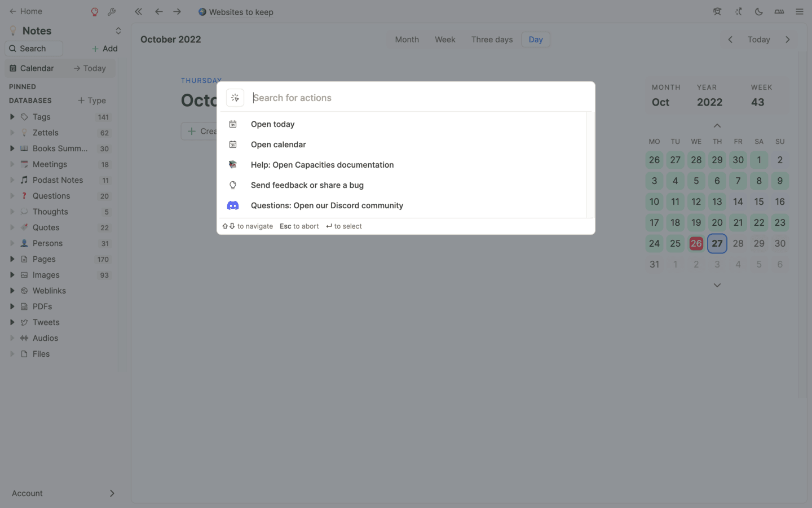Click the back navigation arrow

pyautogui.click(x=159, y=12)
